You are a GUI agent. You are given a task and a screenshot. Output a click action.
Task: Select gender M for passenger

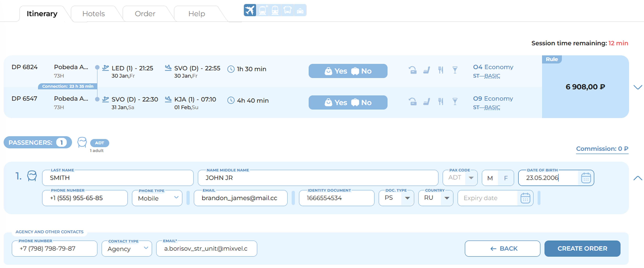(490, 178)
